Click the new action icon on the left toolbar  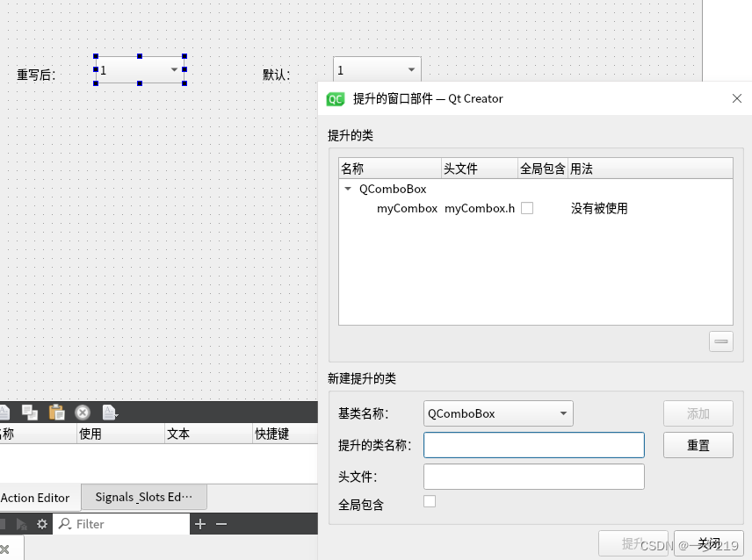coord(4,412)
